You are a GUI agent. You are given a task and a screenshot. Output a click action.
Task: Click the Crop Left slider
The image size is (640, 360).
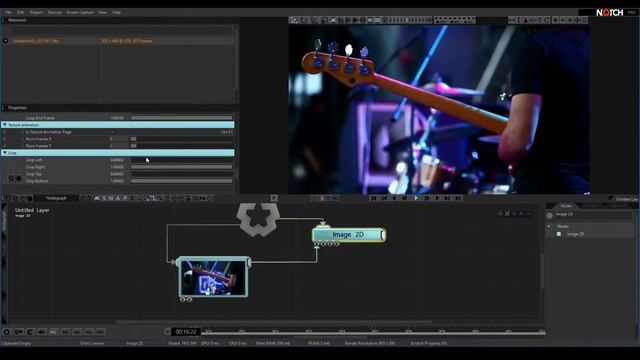(181, 160)
